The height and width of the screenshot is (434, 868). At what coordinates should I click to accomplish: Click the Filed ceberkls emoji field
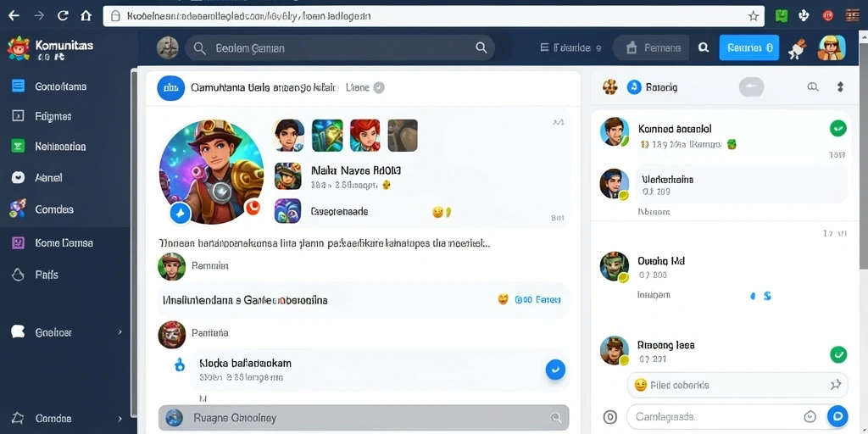tap(737, 385)
